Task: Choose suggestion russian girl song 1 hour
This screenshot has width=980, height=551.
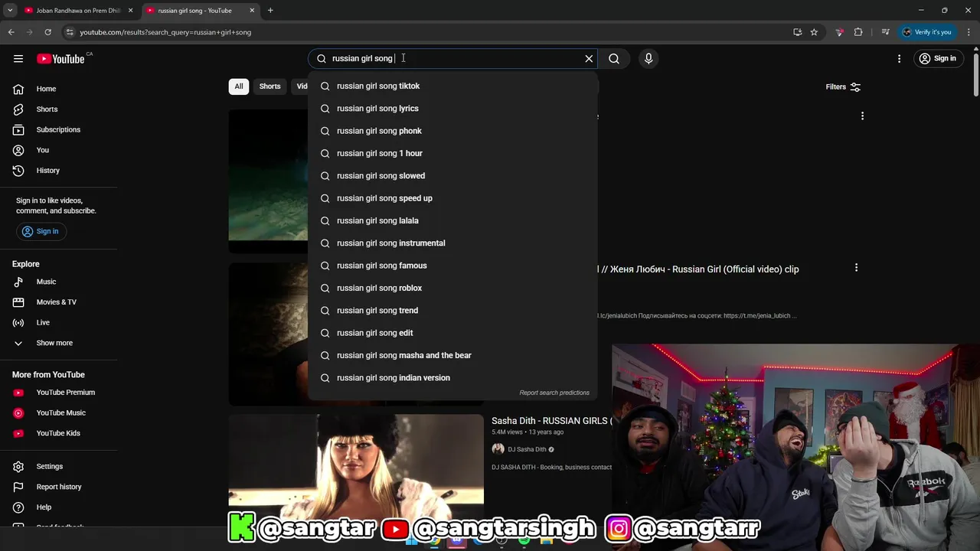Action: [452, 153]
